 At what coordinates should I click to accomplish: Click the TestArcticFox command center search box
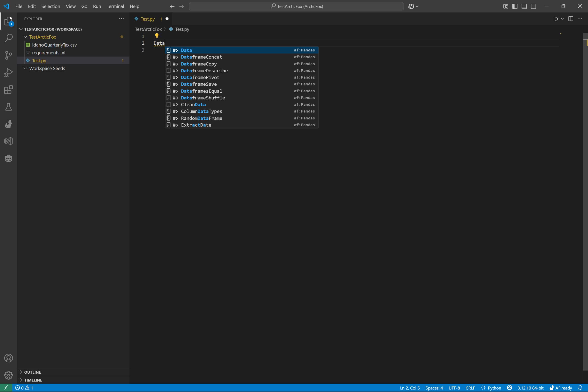tap(296, 6)
